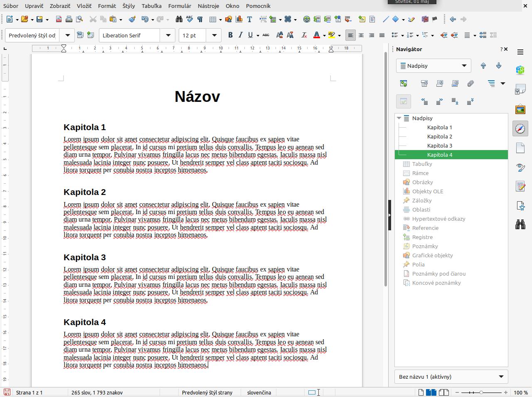Image resolution: width=532 pixels, height=397 pixels.
Task: Insert a chart from the toolbar
Action: click(x=239, y=19)
